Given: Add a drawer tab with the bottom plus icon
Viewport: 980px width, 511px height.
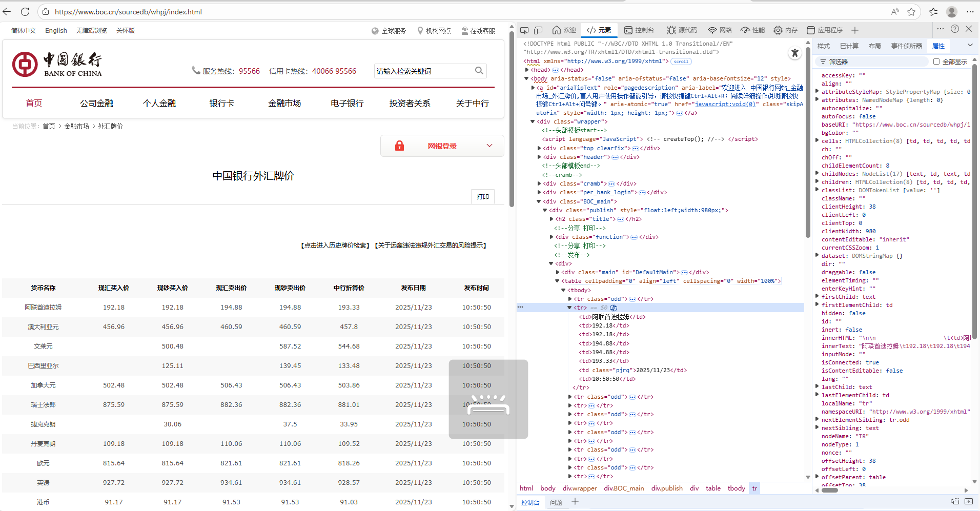Looking at the screenshot, I should [575, 502].
